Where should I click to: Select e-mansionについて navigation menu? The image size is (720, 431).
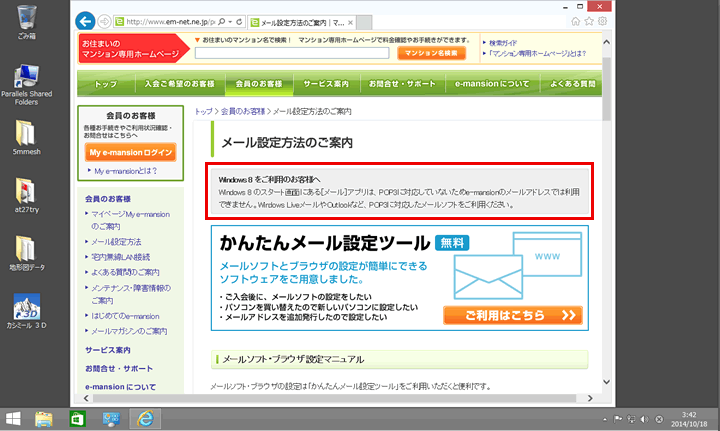point(492,84)
